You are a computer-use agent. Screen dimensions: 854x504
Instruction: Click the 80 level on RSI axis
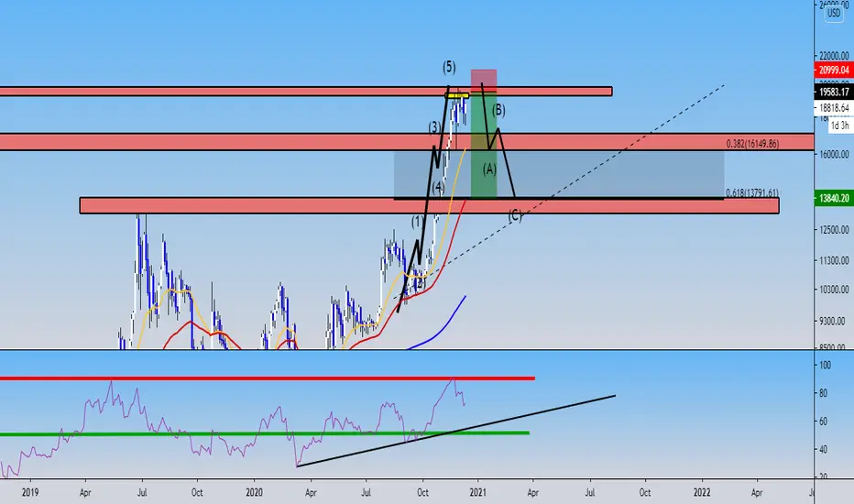tap(825, 393)
